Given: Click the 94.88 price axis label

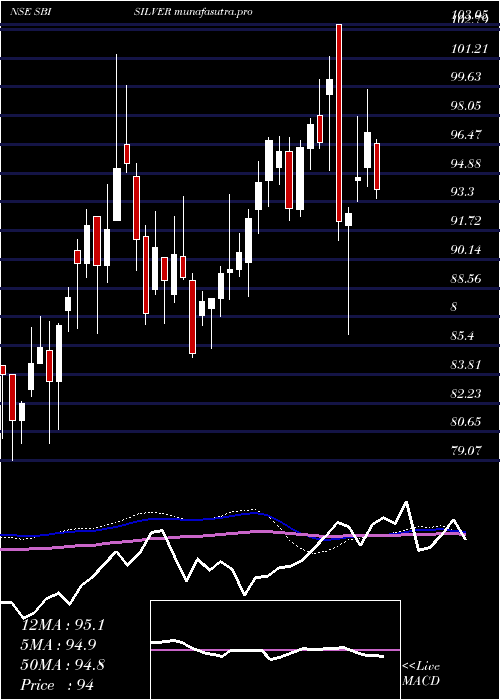Looking at the screenshot, I should 466,163.
